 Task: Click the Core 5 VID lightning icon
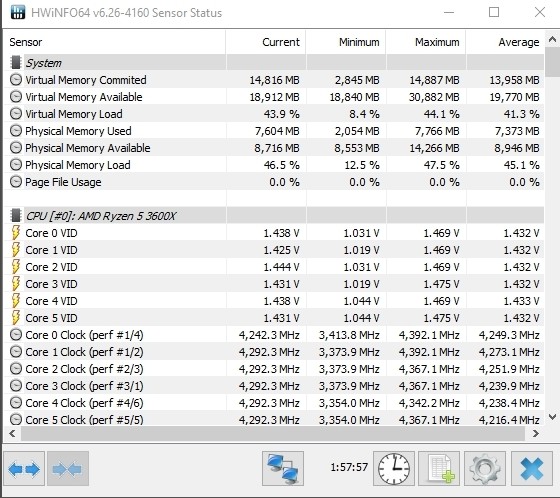[x=16, y=318]
